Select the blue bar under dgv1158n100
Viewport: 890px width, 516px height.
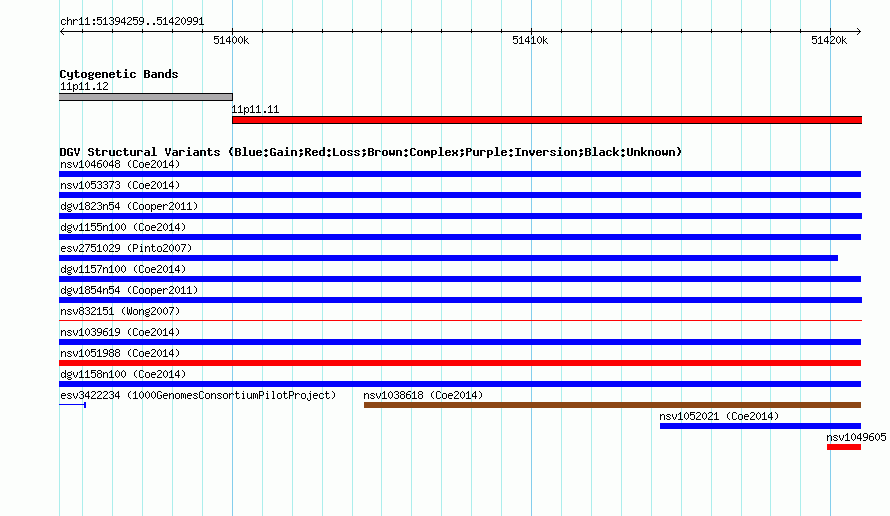(x=460, y=384)
